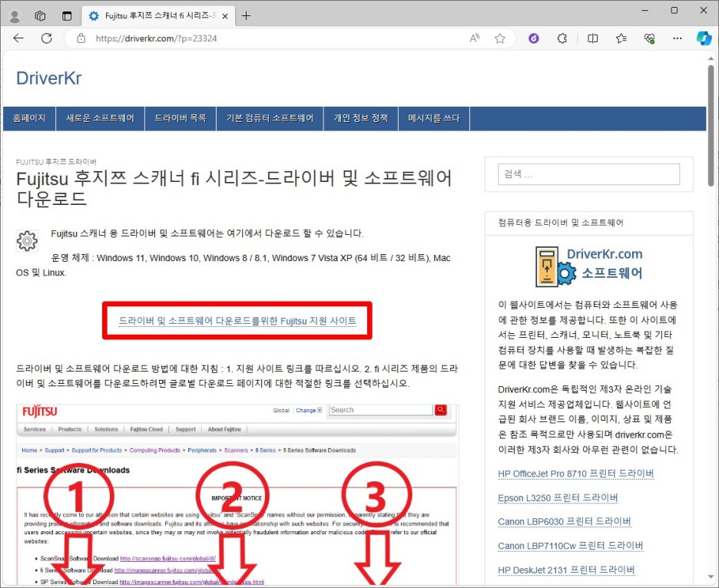Viewport: 719px width, 588px height.
Task: Click the 검색 search input field
Action: (x=588, y=174)
